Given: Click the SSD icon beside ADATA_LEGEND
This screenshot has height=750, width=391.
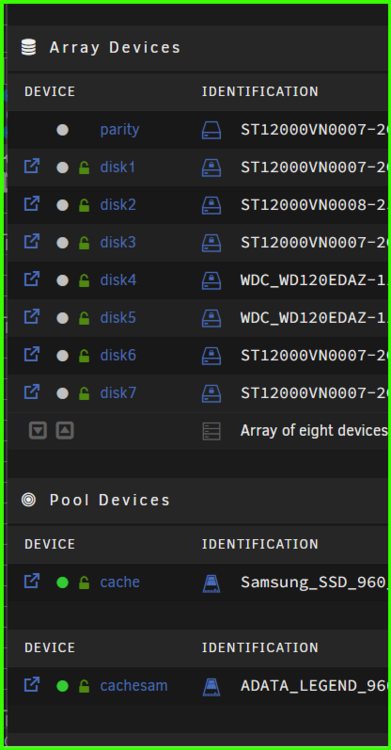Looking at the screenshot, I should (211, 686).
